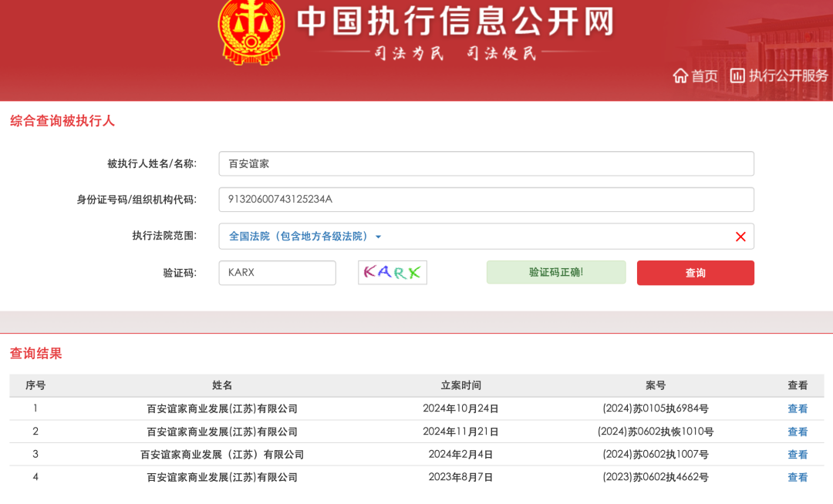The width and height of the screenshot is (833, 504).
Task: Click the dropdown arrow beside 全国法院
Action: 378,237
